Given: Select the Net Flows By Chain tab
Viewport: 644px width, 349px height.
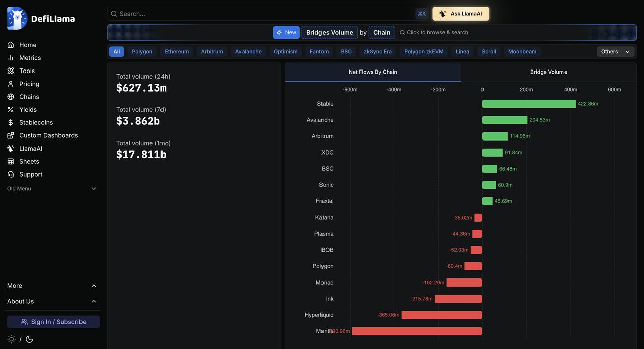Looking at the screenshot, I should coord(373,72).
